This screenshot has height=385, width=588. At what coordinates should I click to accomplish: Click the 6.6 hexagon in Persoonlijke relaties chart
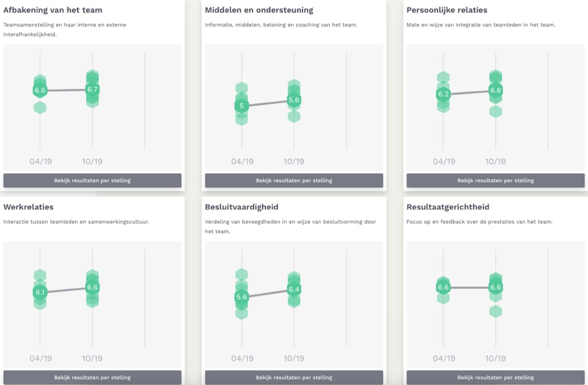pos(496,91)
